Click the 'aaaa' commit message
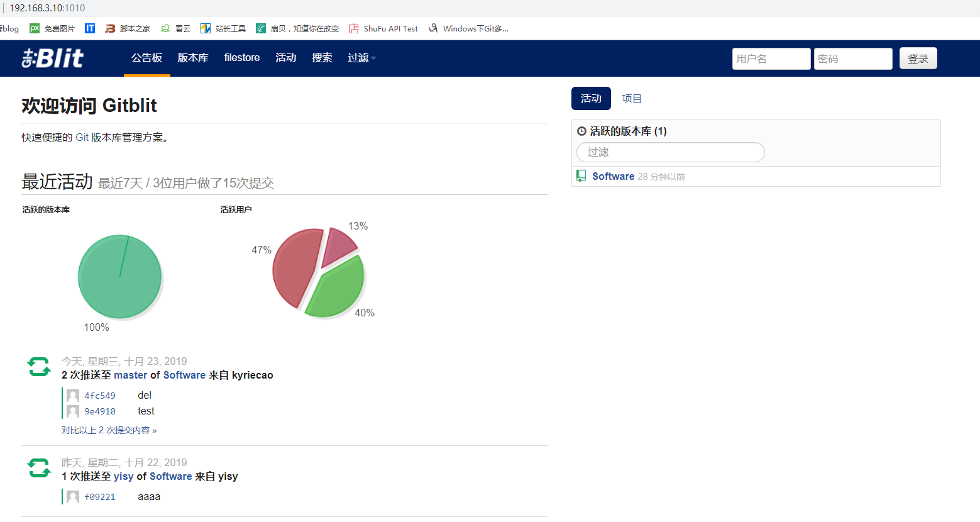The image size is (980, 522). pyautogui.click(x=149, y=496)
